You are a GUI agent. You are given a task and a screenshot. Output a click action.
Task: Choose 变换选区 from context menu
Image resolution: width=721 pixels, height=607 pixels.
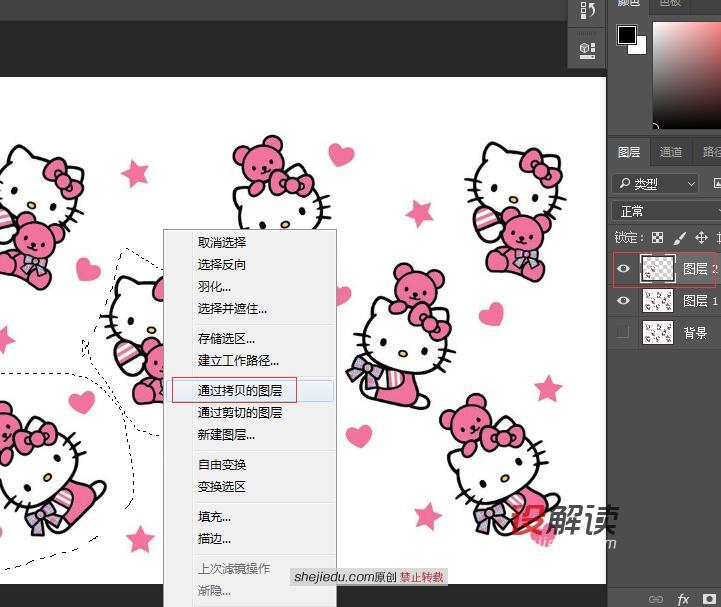(222, 487)
